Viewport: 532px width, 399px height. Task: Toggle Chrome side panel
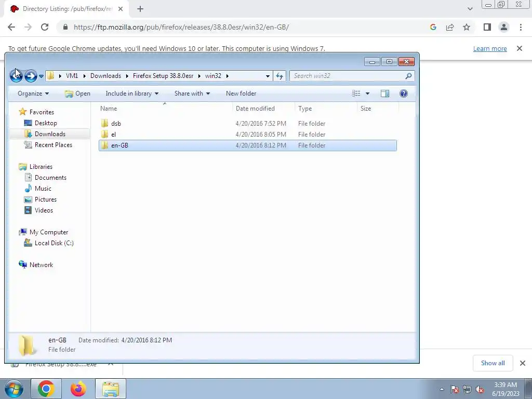[x=487, y=27]
